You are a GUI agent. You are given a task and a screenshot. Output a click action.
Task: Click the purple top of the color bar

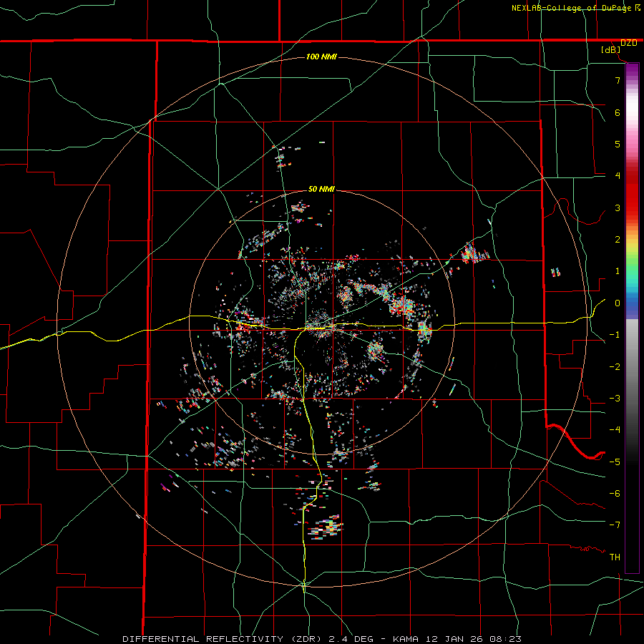point(632,70)
